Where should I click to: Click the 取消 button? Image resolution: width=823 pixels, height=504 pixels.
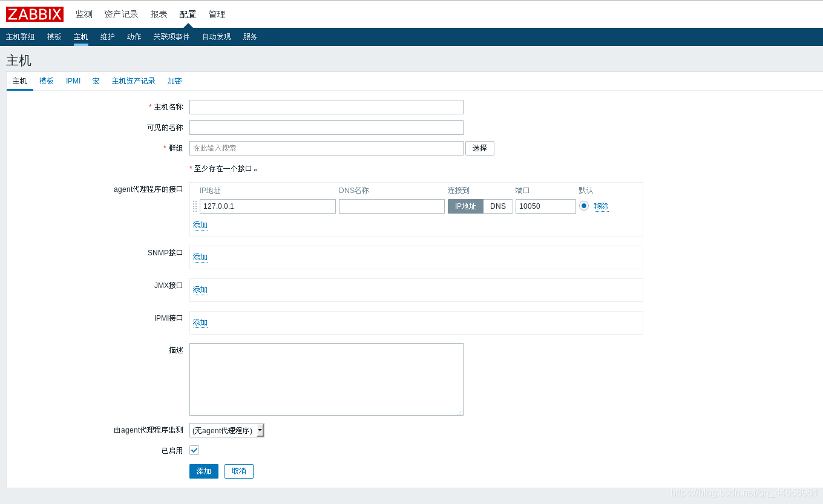tap(239, 471)
